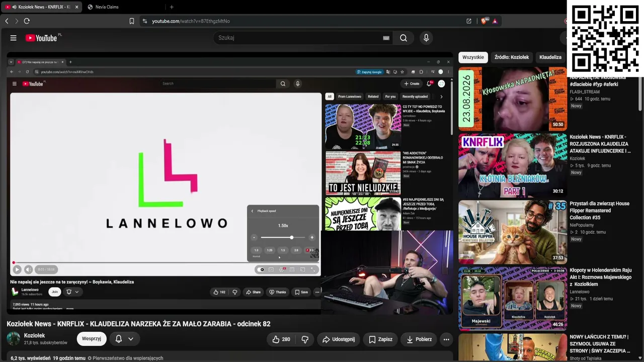The width and height of the screenshot is (644, 362).
Task: Open the Kłosowska NAPADNIĘTA video thumbnail
Action: pos(513,99)
